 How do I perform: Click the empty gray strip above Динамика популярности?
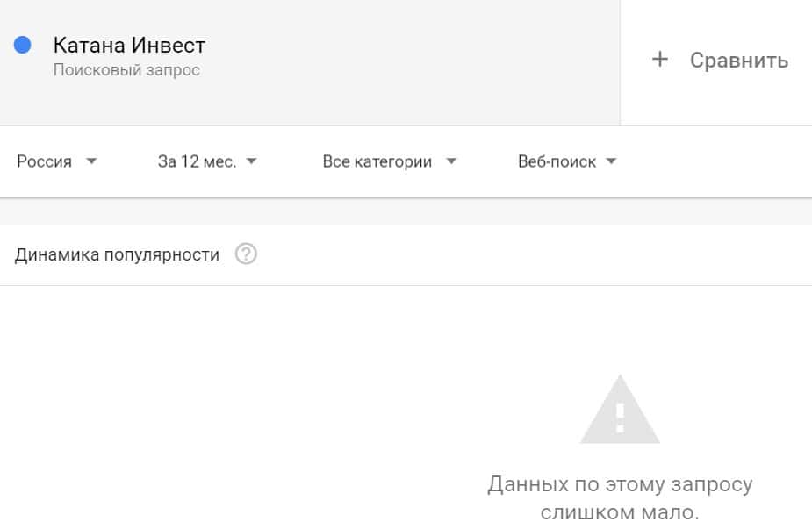406,211
